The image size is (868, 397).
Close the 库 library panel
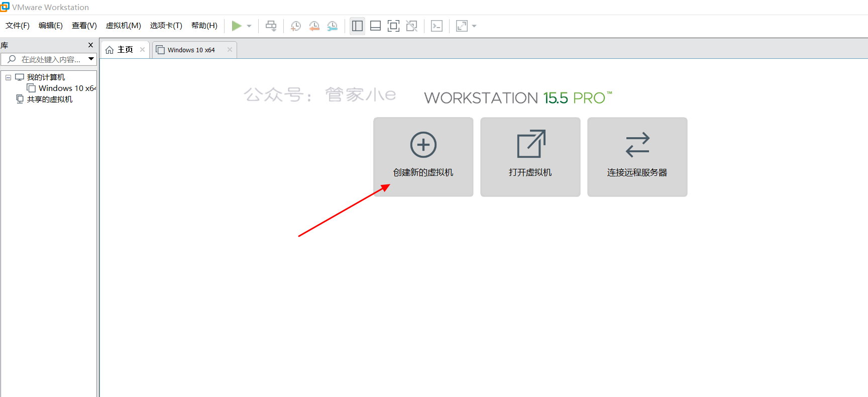coord(90,45)
